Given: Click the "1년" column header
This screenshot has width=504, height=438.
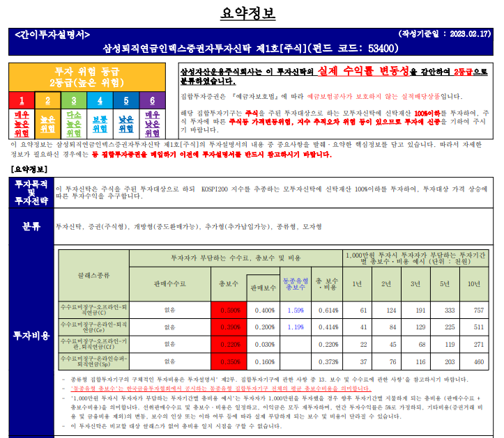Looking at the screenshot, I should pos(357,284).
